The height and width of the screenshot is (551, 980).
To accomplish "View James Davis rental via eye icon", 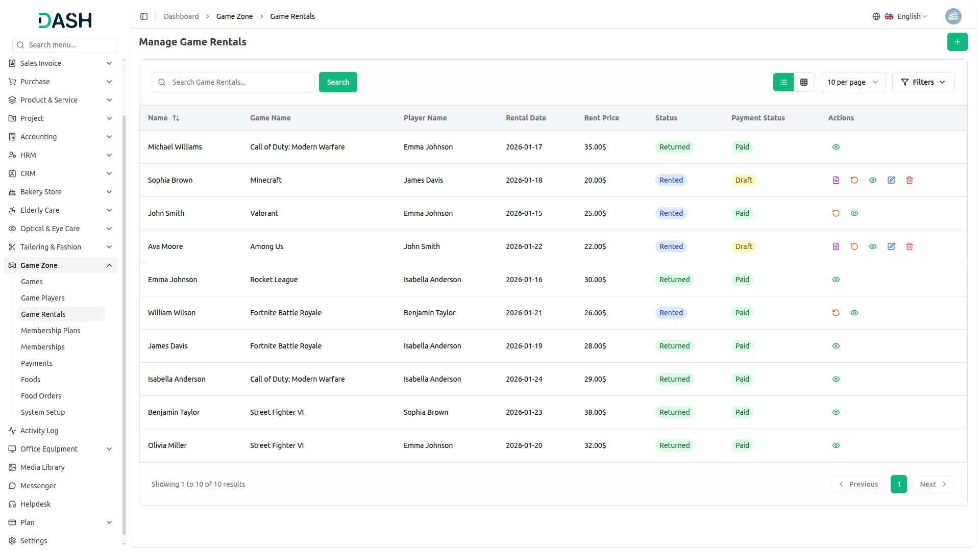I will coord(836,346).
